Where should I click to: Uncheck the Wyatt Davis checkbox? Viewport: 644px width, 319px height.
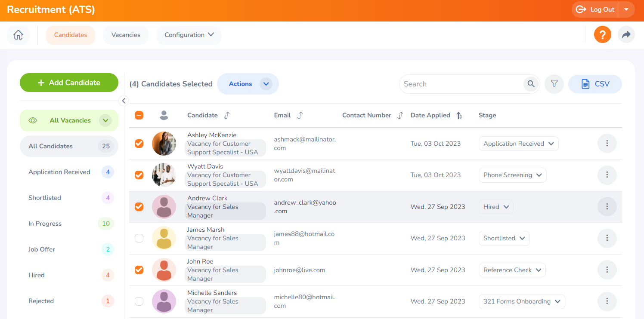[x=139, y=175]
